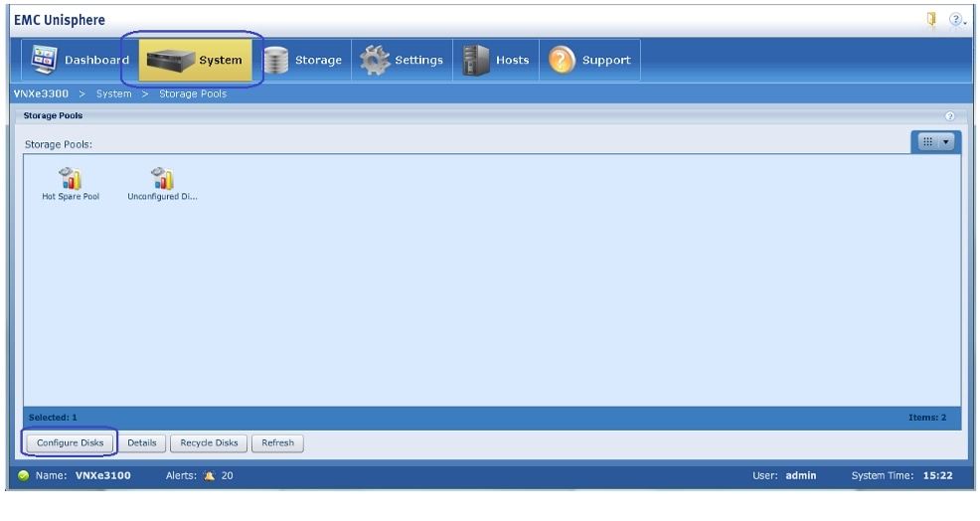The image size is (980, 521).
Task: Click the Unconfigured Di... label
Action: [162, 197]
